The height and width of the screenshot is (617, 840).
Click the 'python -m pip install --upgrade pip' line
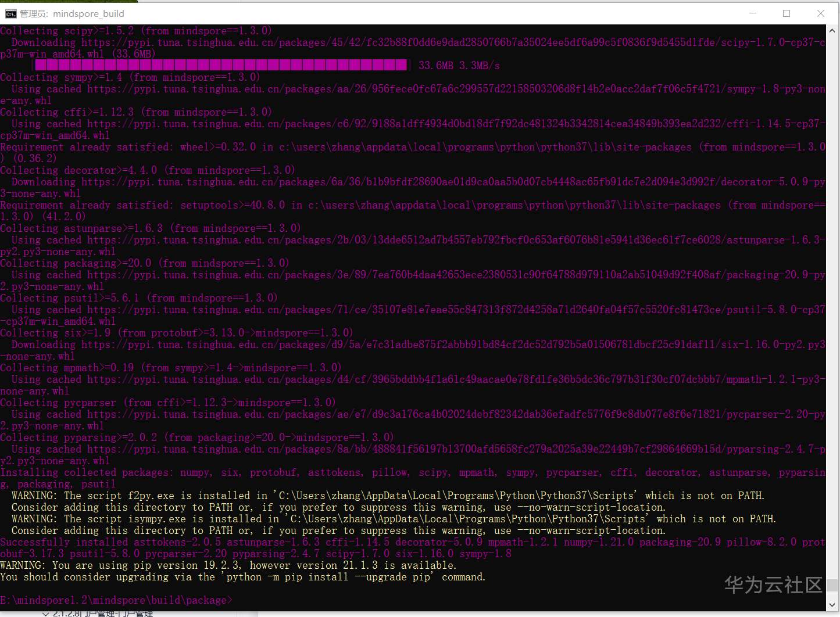point(243,577)
